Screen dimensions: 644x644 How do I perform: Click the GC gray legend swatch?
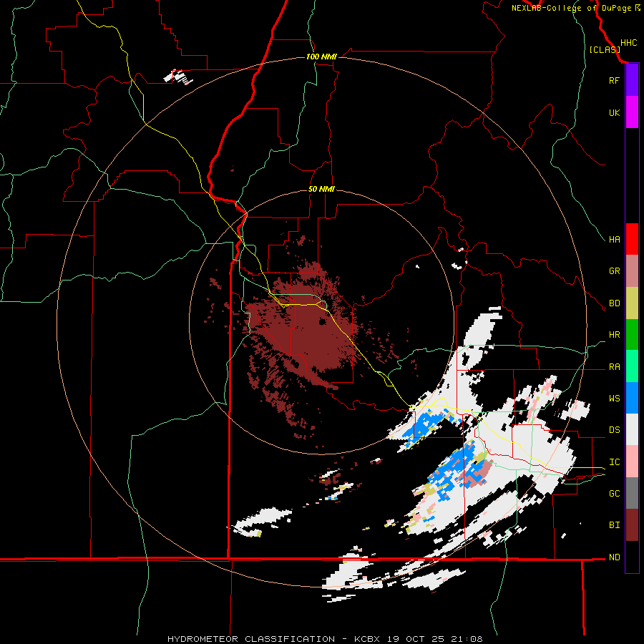[x=632, y=493]
